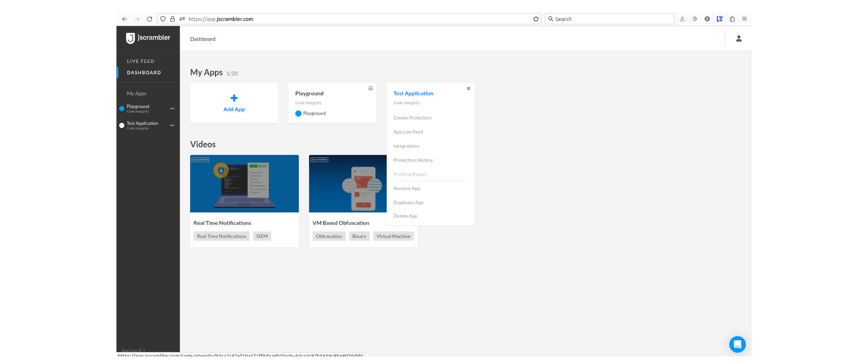Play the Real Time Notifications video thumbnail
Screen dimensions: 868x364
click(x=244, y=184)
